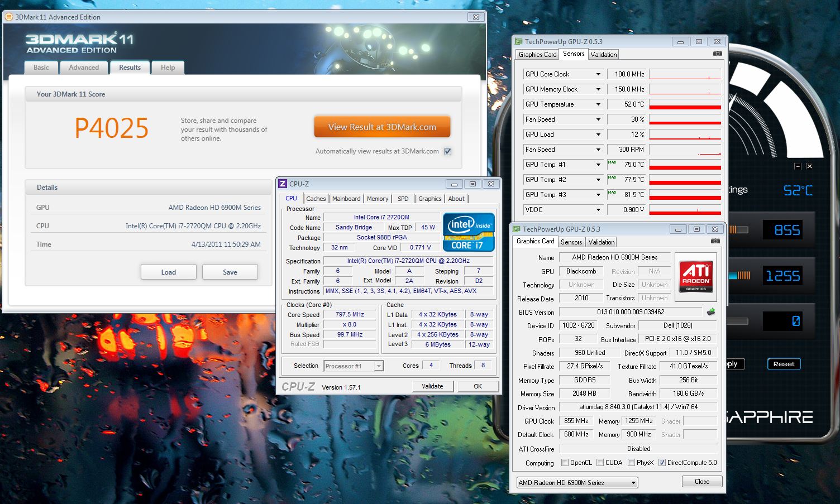The image size is (840, 504).
Task: Click the OK button in CPU-Z
Action: [x=478, y=386]
